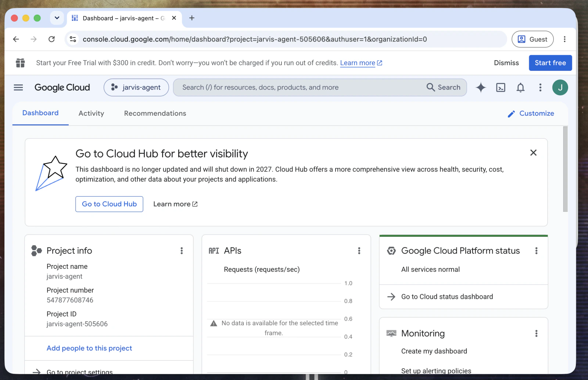Viewport: 588px width, 380px height.
Task: Click the Chrome forward arrow
Action: pyautogui.click(x=34, y=39)
